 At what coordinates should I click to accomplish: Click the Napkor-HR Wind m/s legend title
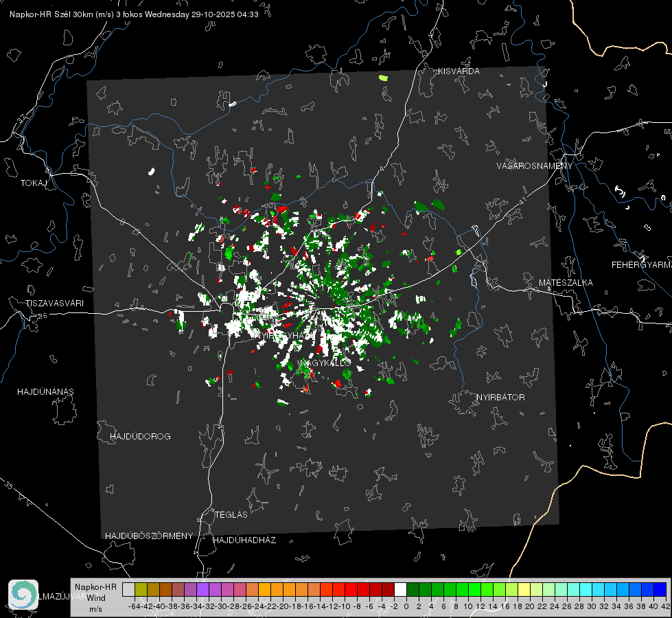click(95, 598)
